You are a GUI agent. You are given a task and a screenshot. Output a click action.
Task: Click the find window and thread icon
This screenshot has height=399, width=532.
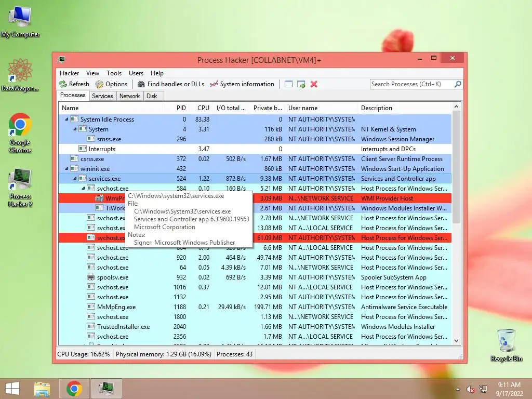click(301, 84)
